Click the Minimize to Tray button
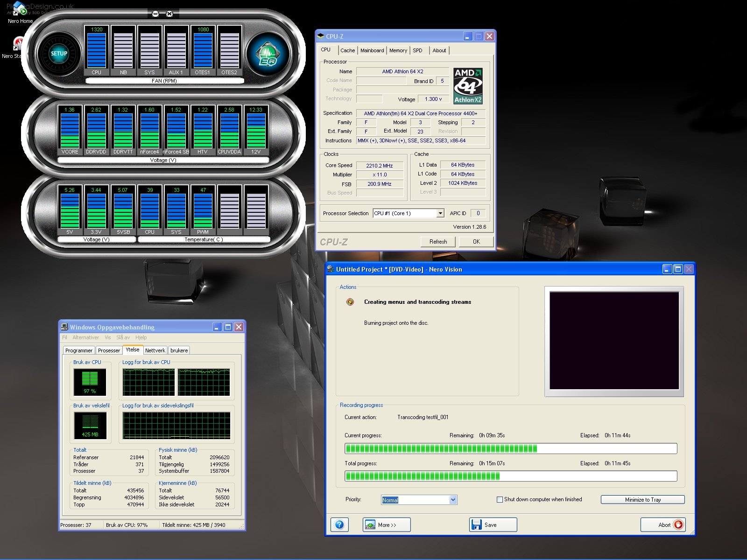Image resolution: width=747 pixels, height=560 pixels. click(643, 500)
